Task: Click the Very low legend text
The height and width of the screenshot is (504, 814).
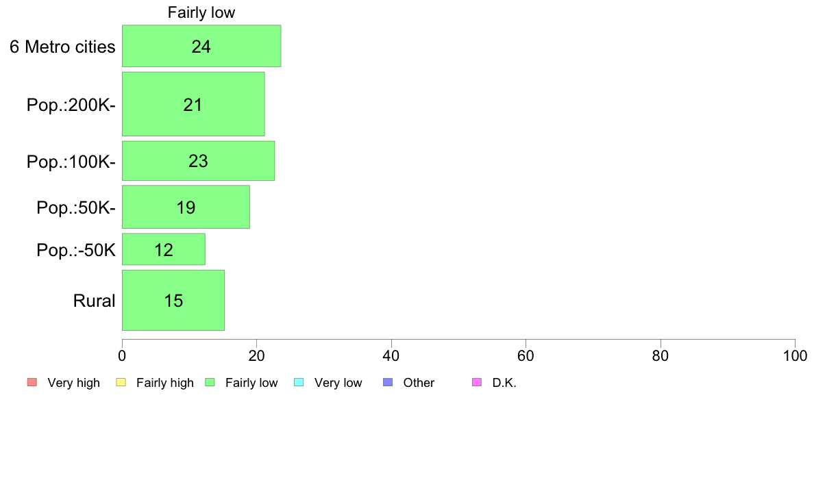Action: (x=338, y=383)
